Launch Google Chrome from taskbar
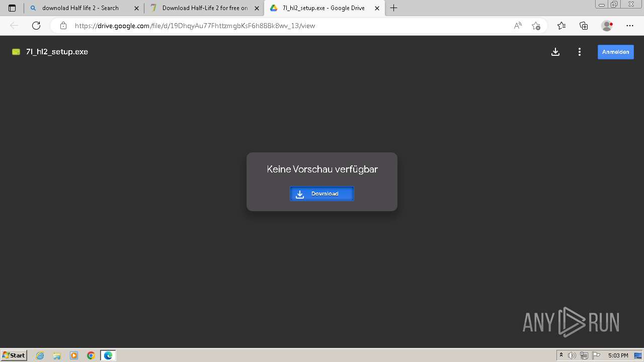The image size is (644, 362). point(91,355)
